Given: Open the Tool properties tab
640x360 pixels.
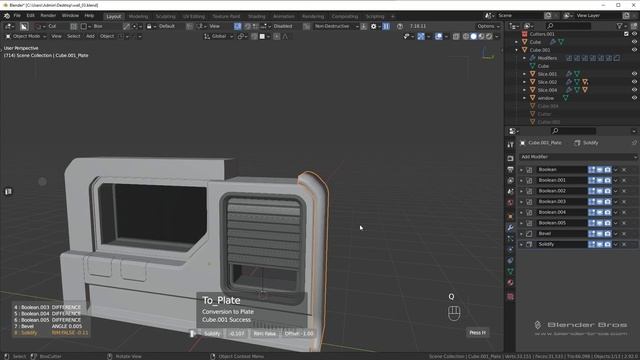Looking at the screenshot, I should pyautogui.click(x=510, y=145).
